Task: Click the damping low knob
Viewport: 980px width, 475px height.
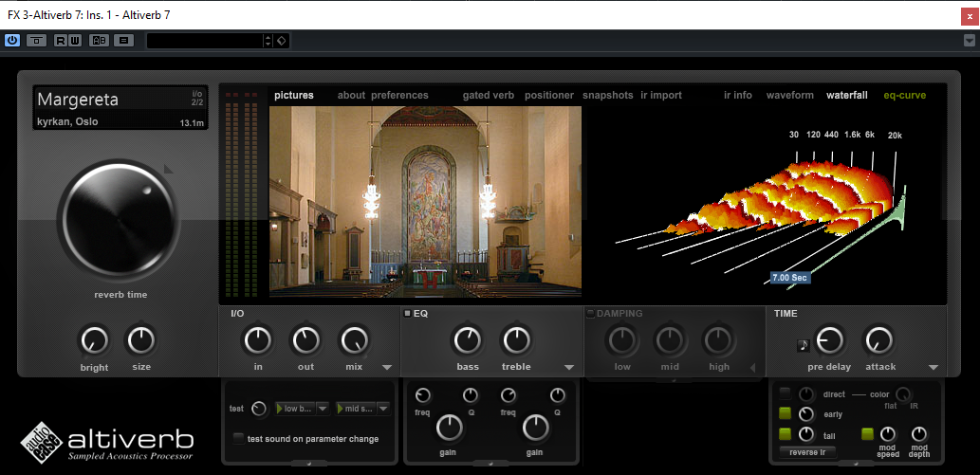Action: 622,340
